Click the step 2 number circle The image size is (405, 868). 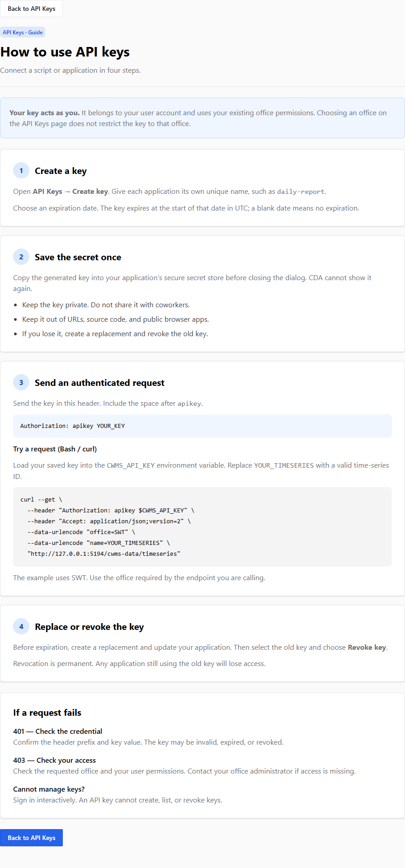coord(21,257)
